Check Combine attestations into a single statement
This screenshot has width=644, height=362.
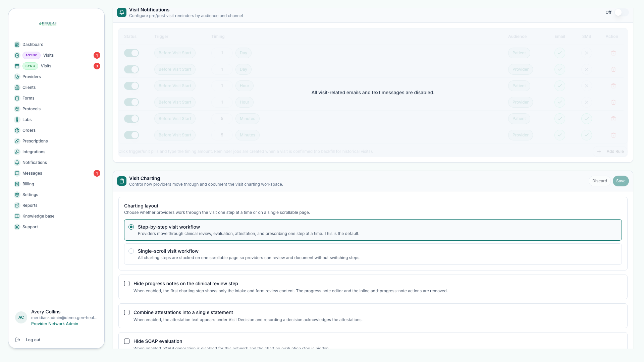point(127,312)
